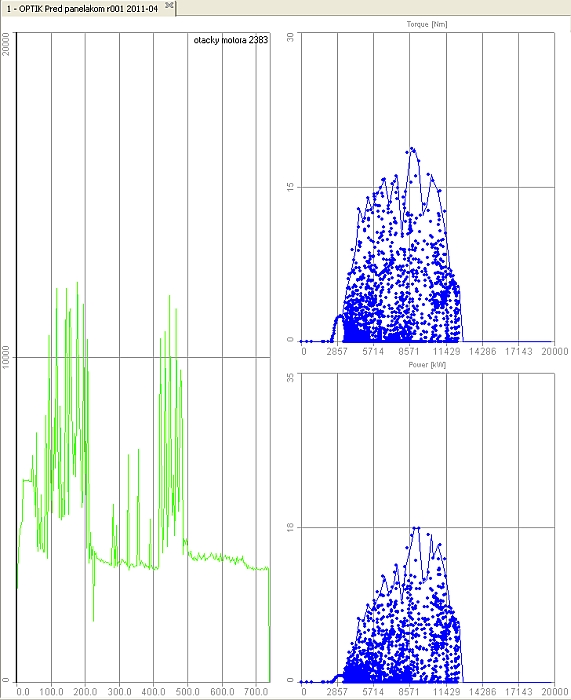Click the blue Power scatter plot

click(428, 528)
